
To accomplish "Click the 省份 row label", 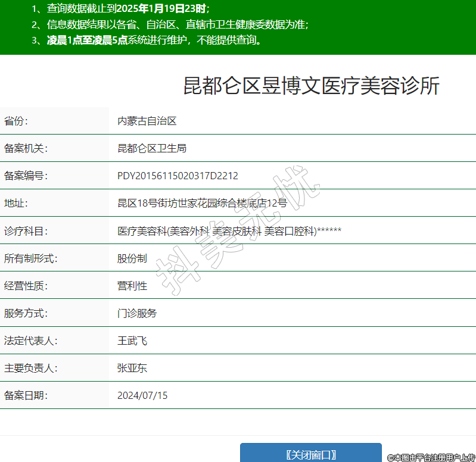I will click(x=16, y=121).
